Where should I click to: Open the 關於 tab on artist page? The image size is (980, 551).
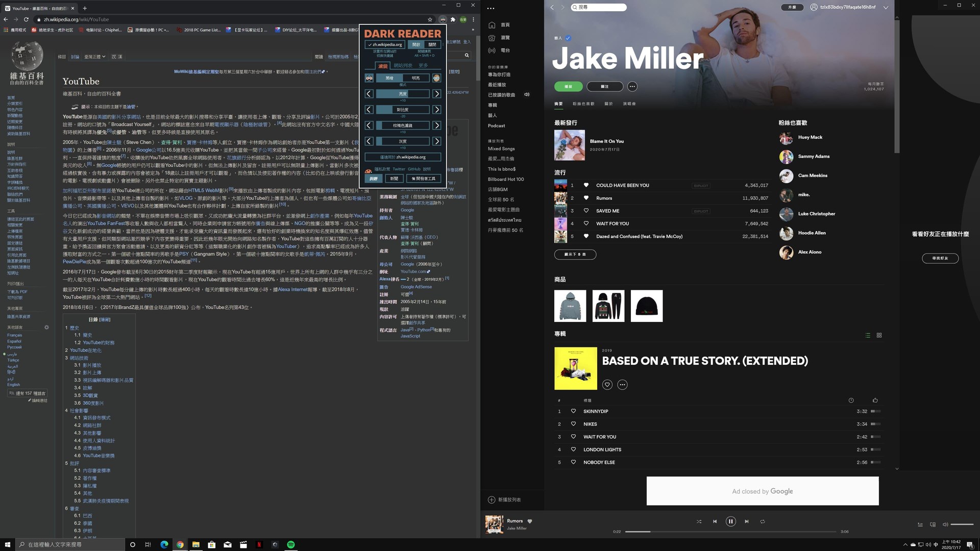pos(608,104)
